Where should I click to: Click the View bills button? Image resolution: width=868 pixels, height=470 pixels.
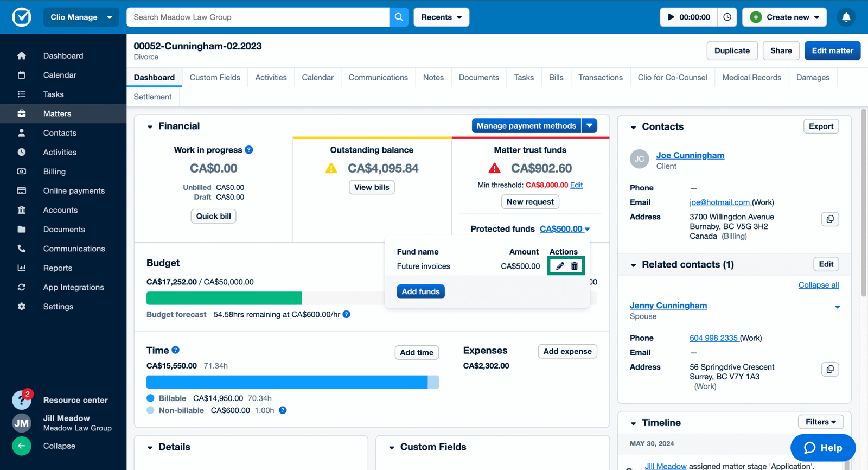coord(372,187)
